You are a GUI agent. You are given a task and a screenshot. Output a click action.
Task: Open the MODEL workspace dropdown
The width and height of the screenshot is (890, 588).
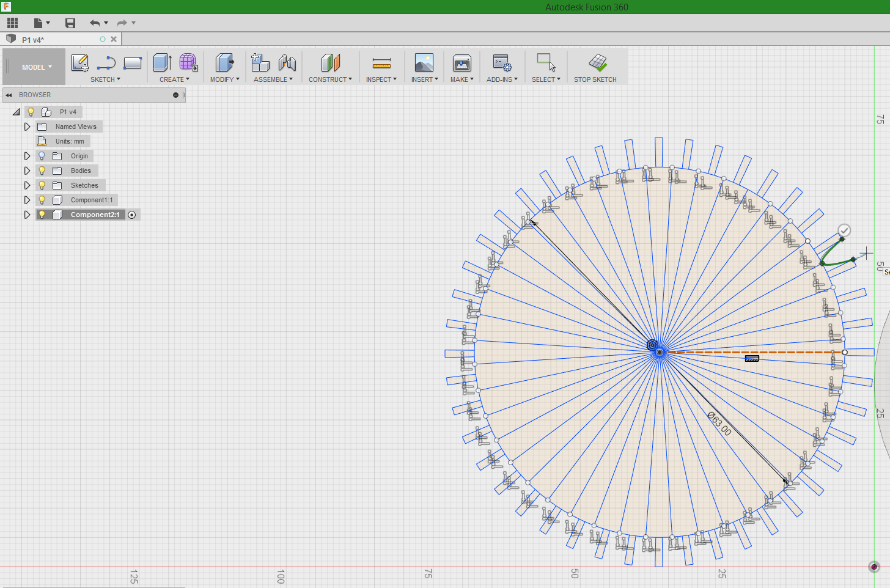point(35,67)
